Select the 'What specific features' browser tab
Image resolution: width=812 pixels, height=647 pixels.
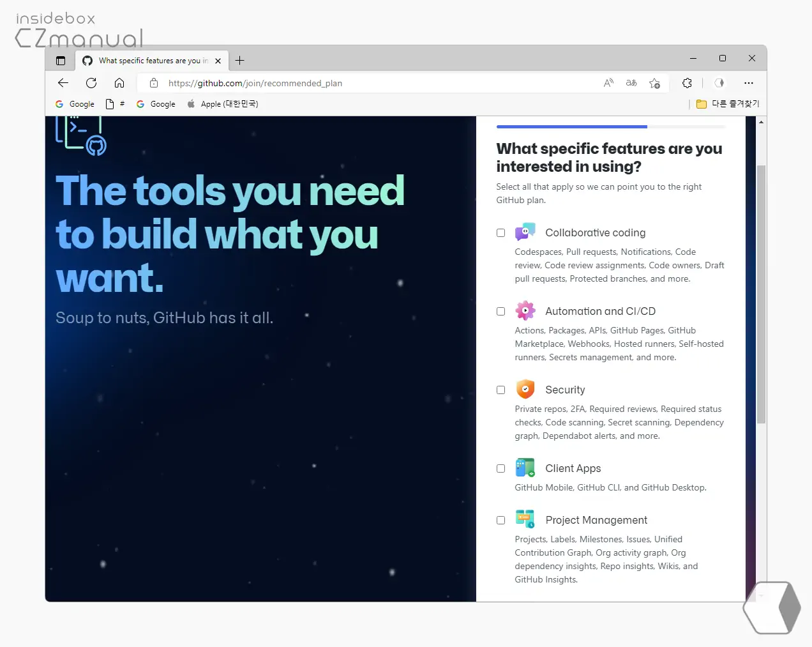click(152, 61)
